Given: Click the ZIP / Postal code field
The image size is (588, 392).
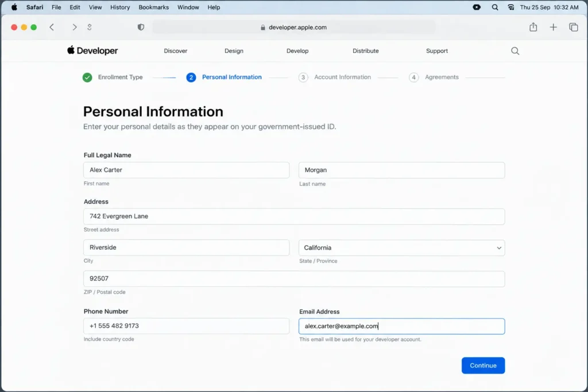Looking at the screenshot, I should pos(294,279).
